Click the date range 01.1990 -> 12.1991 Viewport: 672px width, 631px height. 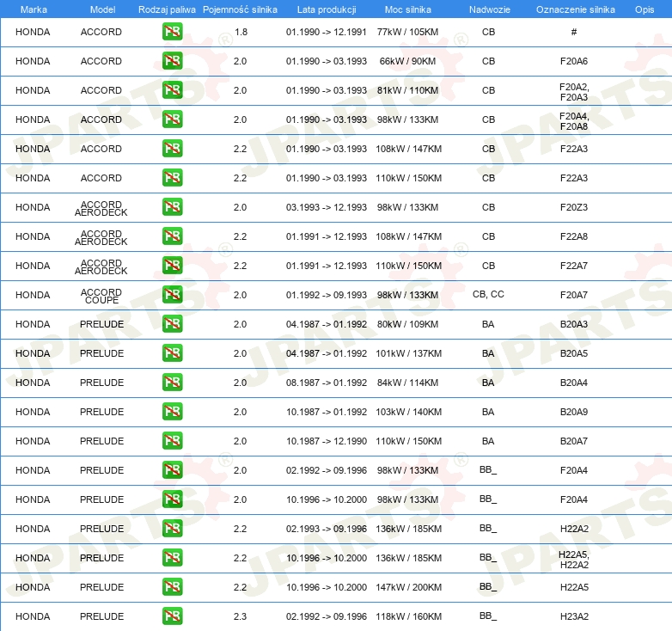(x=327, y=32)
